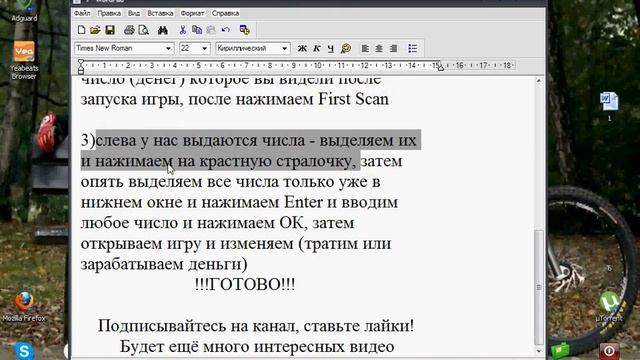Create a new document in WordPad

pos(81,30)
